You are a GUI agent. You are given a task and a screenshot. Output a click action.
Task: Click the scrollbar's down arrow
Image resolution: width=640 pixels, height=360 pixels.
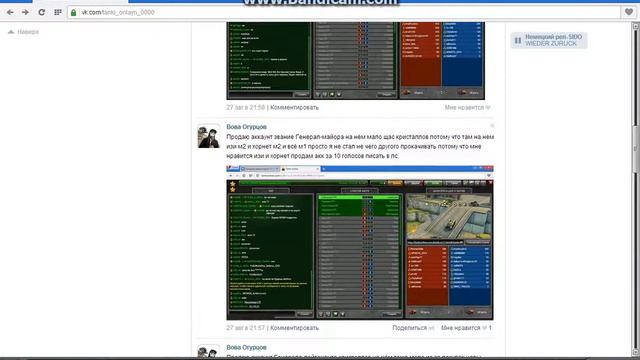[636, 352]
